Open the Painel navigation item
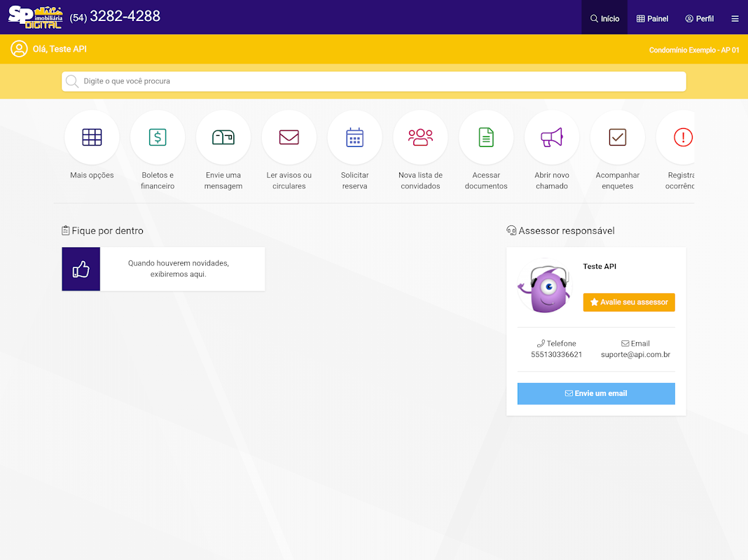Screen dimensions: 748x560 coord(652,19)
